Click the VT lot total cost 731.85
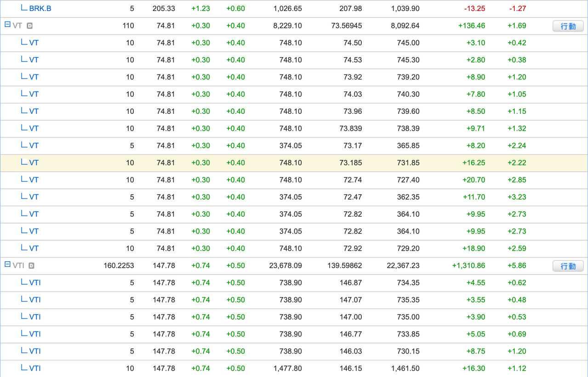 pos(408,163)
